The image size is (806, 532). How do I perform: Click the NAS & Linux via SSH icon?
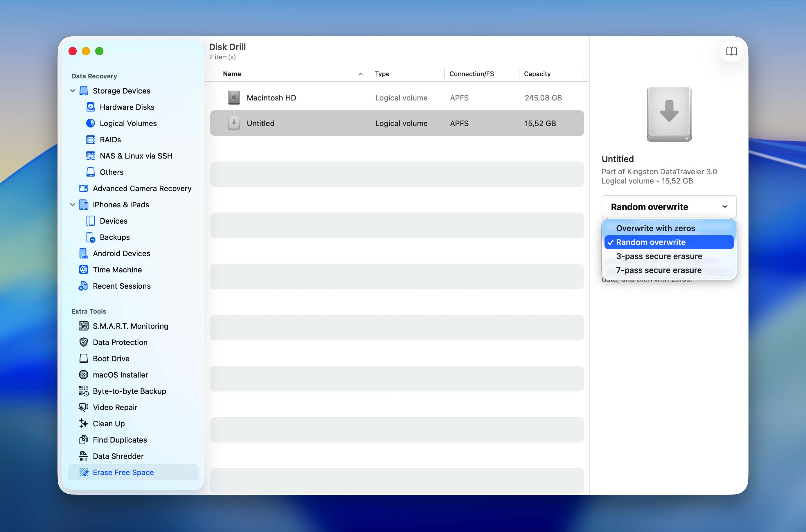pyautogui.click(x=91, y=156)
